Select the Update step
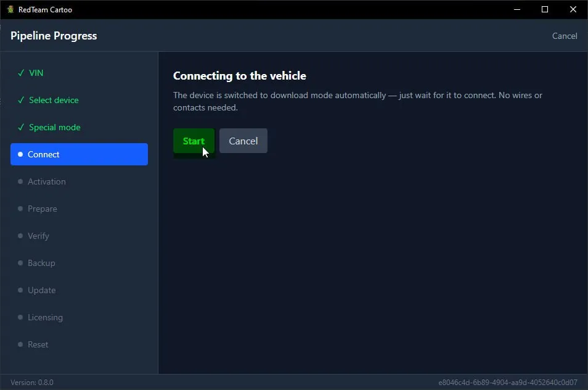Viewport: 588px width, 390px height. tap(79, 290)
